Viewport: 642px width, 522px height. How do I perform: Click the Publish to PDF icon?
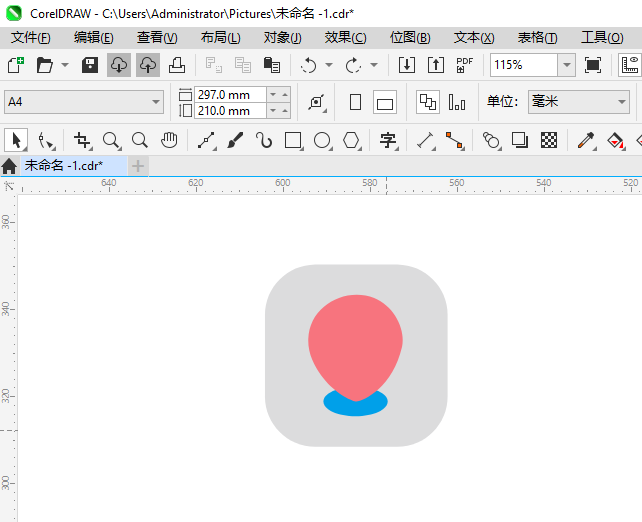[465, 65]
